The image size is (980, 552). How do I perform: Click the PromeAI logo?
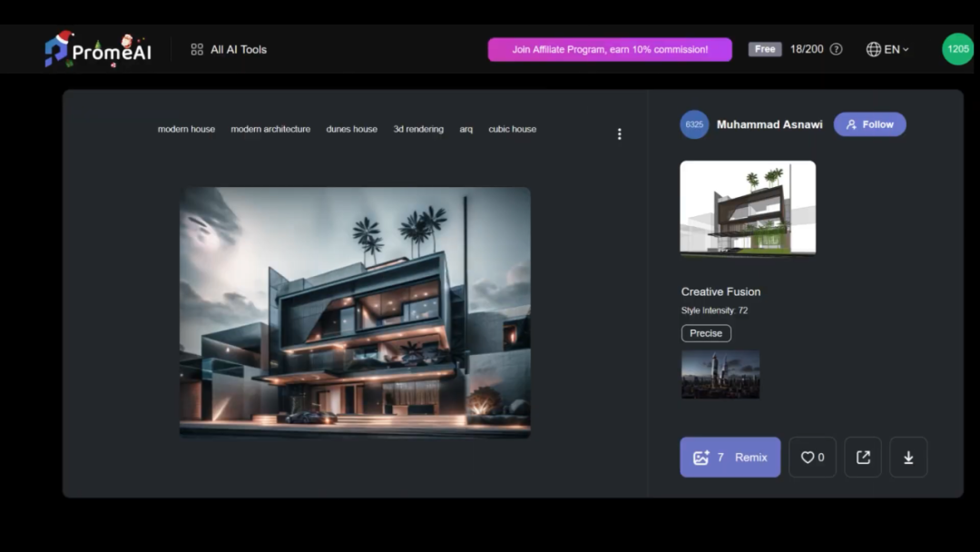coord(98,50)
